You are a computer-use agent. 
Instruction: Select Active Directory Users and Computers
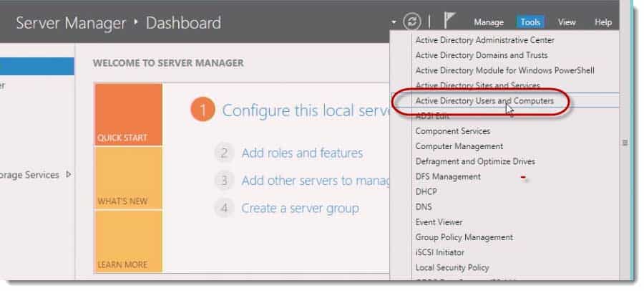click(484, 101)
